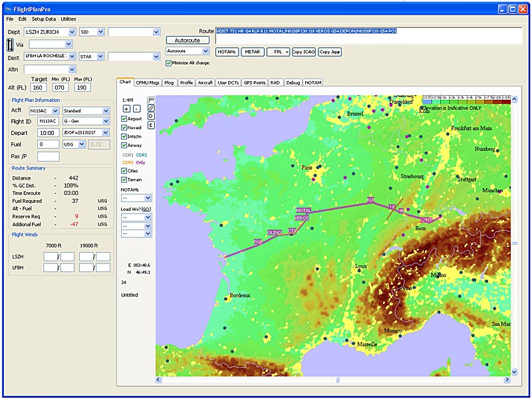Screen dimensions: 532x399
Task: Click the paperclip icon beside the chart
Action: click(x=151, y=108)
